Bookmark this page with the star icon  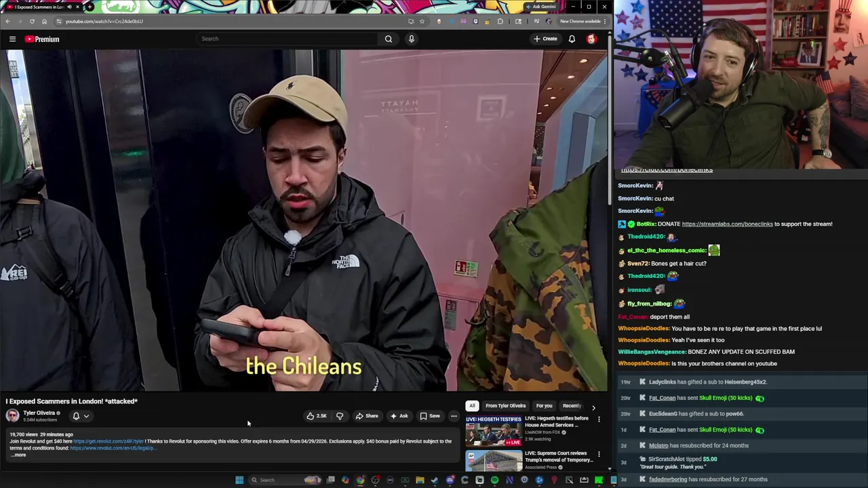(422, 21)
